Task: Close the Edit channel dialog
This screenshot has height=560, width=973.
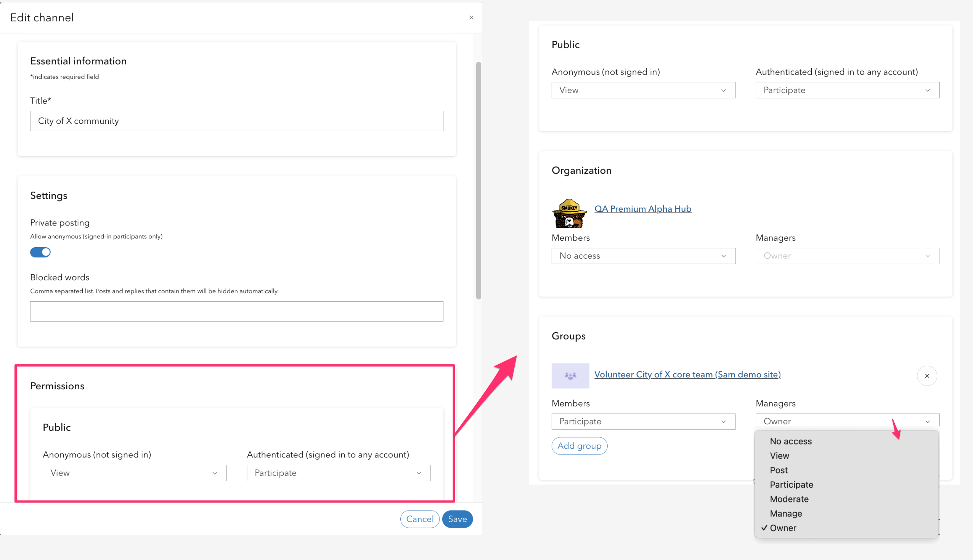Action: point(471,18)
